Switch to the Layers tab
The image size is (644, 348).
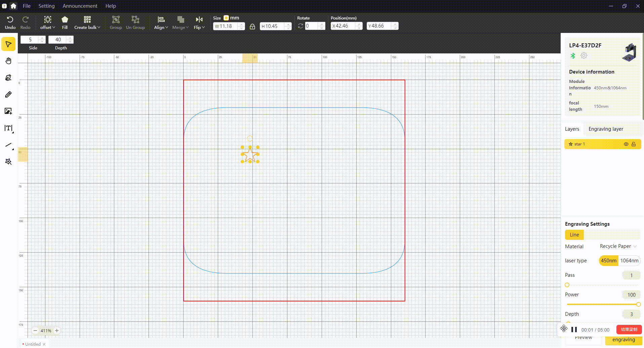tap(572, 129)
